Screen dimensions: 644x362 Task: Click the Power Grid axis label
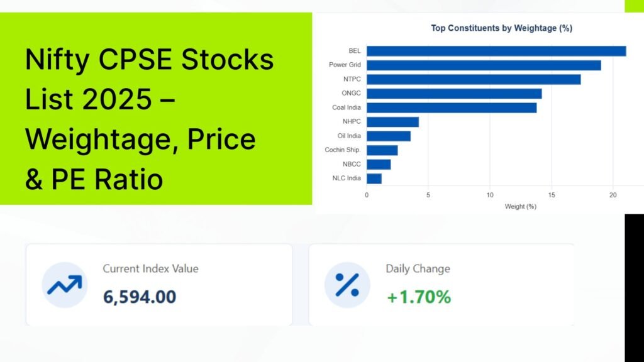click(x=345, y=65)
